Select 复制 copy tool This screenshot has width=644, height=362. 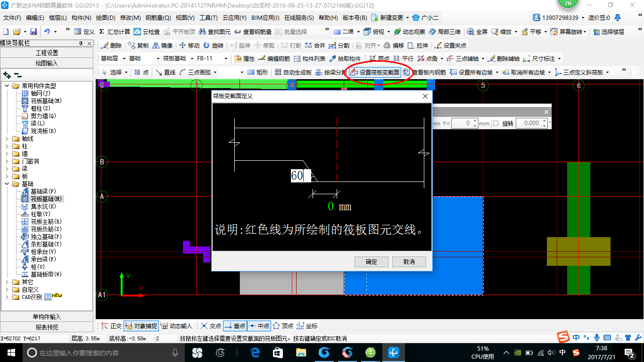(138, 46)
